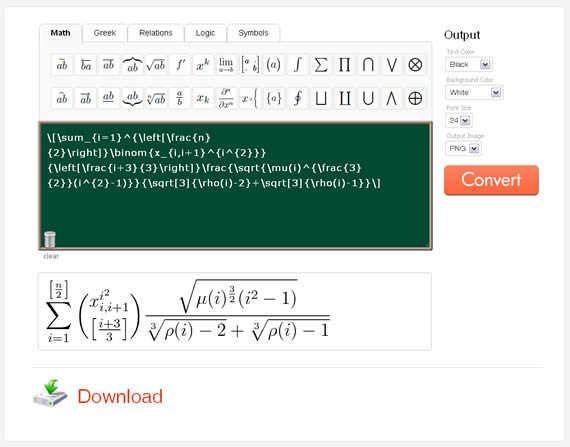Insert the curly braces {a} template
Screen dimensions: 570x447
click(x=273, y=98)
